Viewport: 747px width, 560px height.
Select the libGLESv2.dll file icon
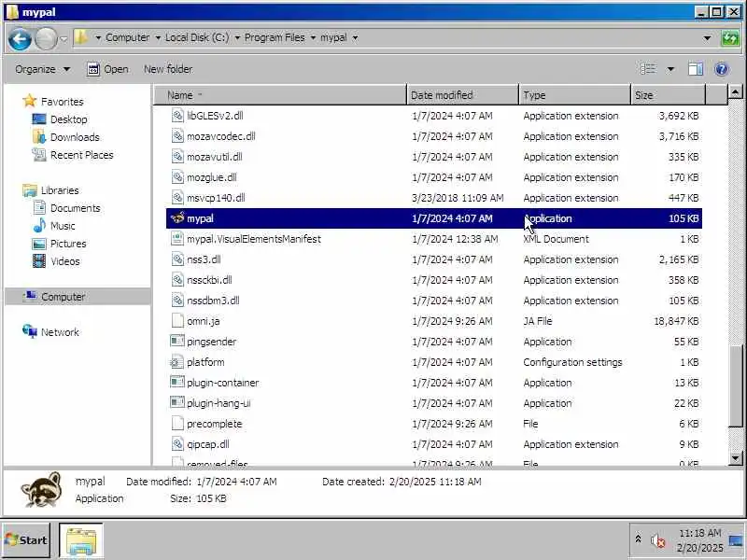pyautogui.click(x=177, y=116)
